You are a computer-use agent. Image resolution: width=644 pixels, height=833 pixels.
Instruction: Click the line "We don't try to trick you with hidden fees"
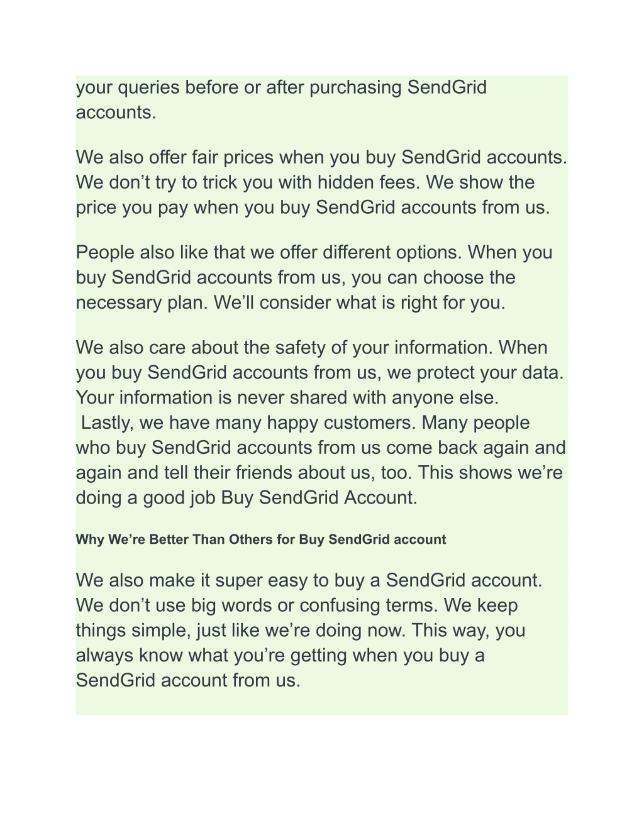point(305,182)
